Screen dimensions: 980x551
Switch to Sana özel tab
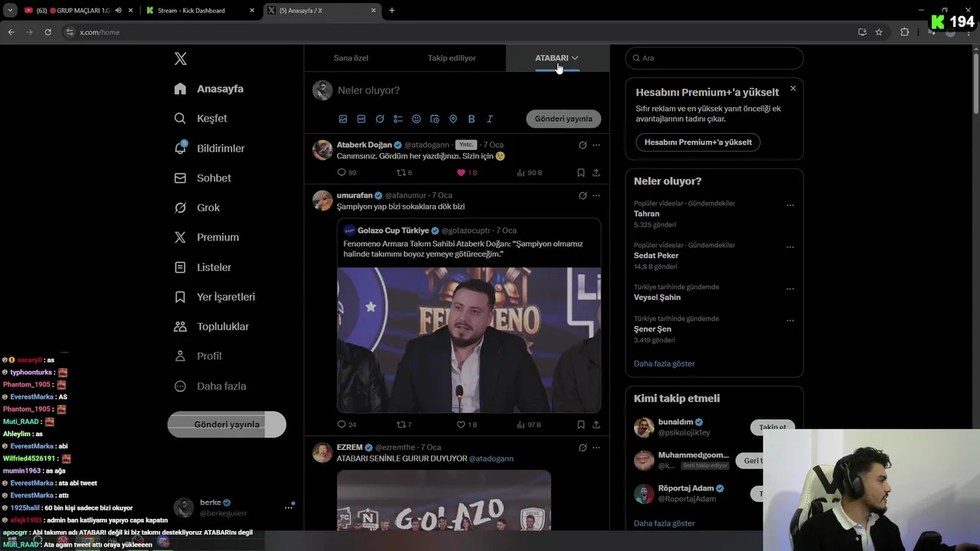click(351, 58)
